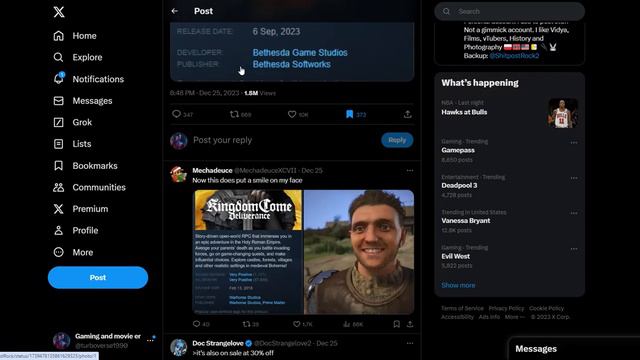The height and width of the screenshot is (360, 640).
Task: Toggle bookmark on the main post
Action: (349, 114)
